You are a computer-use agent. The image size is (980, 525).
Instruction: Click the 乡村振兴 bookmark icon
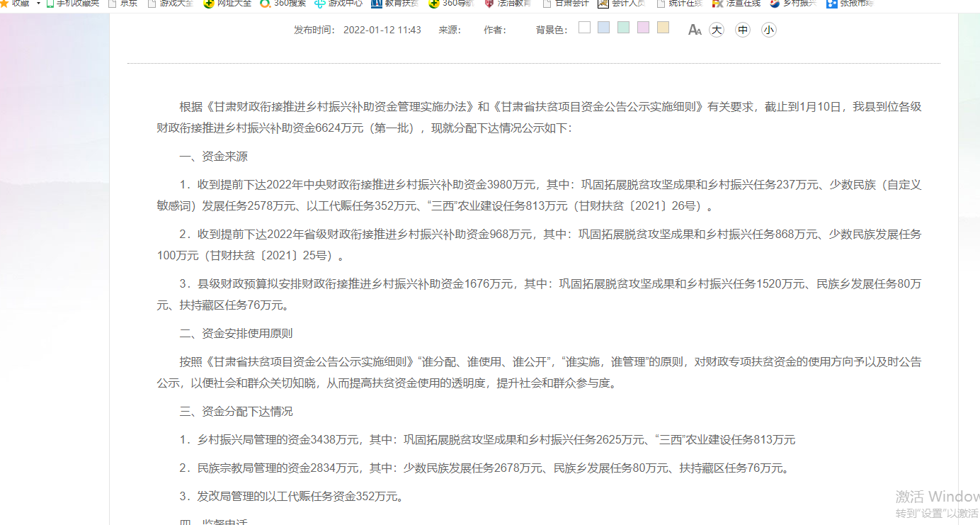point(775,4)
